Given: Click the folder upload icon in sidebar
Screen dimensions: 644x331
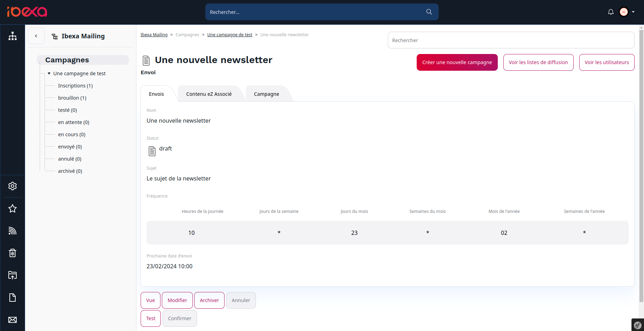Looking at the screenshot, I should 13,275.
